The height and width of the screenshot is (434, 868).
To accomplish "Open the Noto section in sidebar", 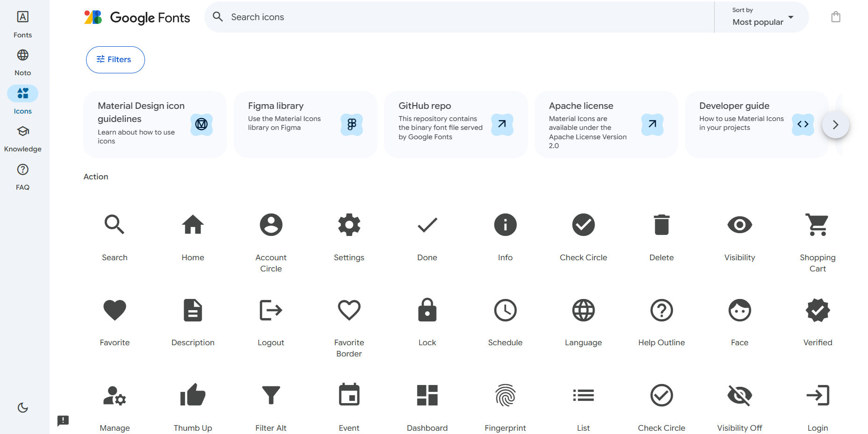I will pyautogui.click(x=22, y=63).
